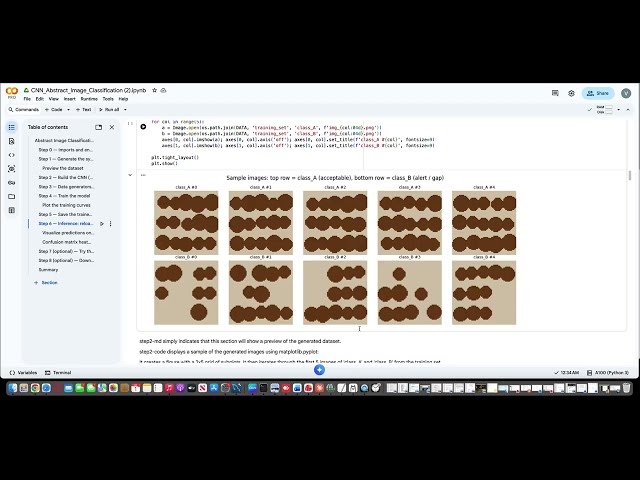This screenshot has width=640, height=480.
Task: Click the Share button
Action: coord(598,93)
